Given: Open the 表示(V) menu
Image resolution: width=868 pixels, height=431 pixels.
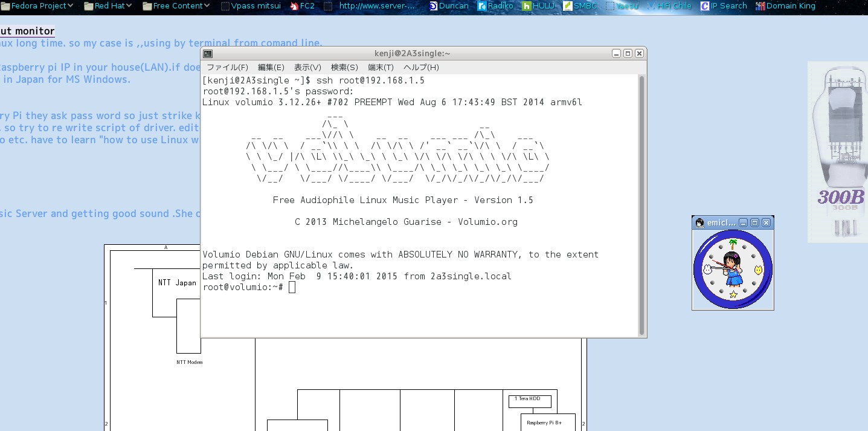Looking at the screenshot, I should pos(307,67).
